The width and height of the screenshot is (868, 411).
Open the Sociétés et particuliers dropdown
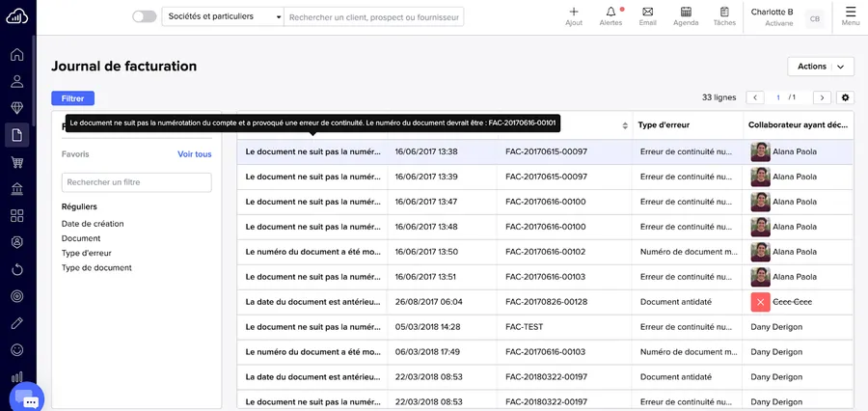point(223,16)
